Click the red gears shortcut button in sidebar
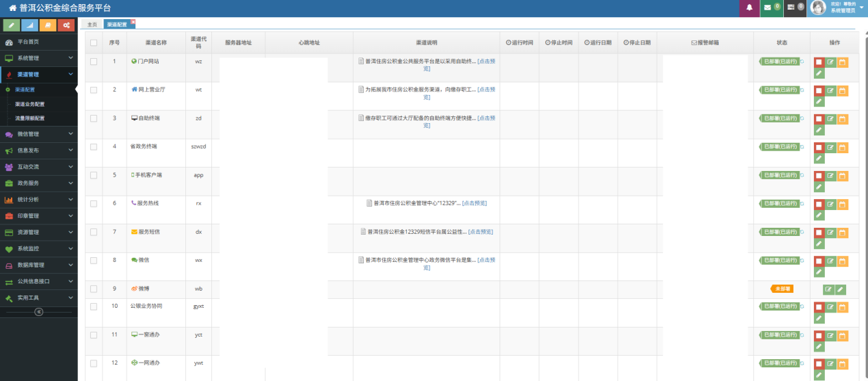 coord(66,25)
